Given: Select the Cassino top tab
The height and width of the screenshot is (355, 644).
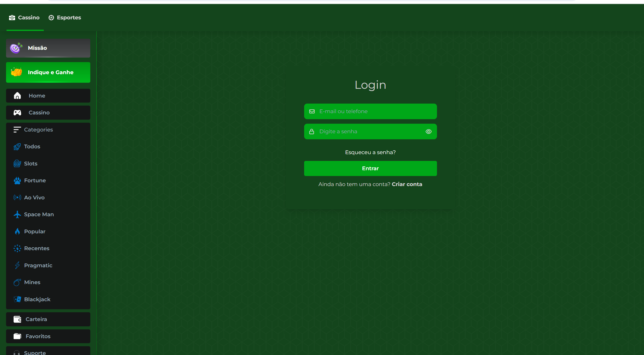Looking at the screenshot, I should pos(24,18).
